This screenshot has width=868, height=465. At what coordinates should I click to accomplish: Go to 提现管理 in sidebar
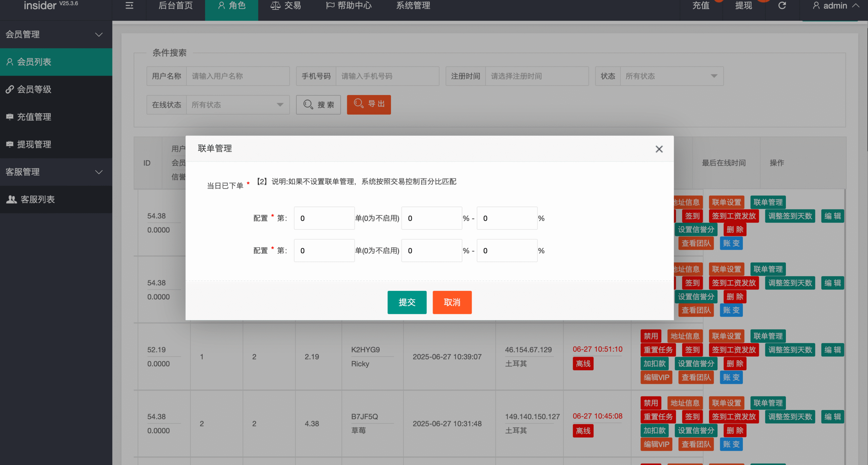[56, 144]
